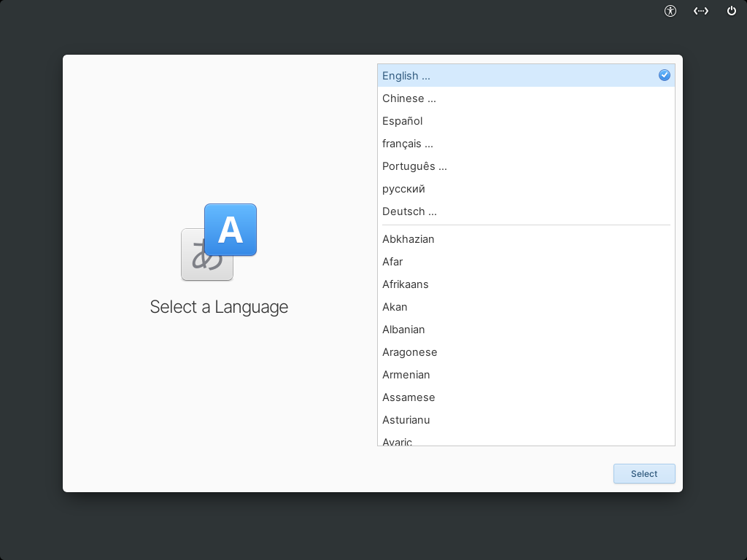Select the Asturianu row

[526, 420]
